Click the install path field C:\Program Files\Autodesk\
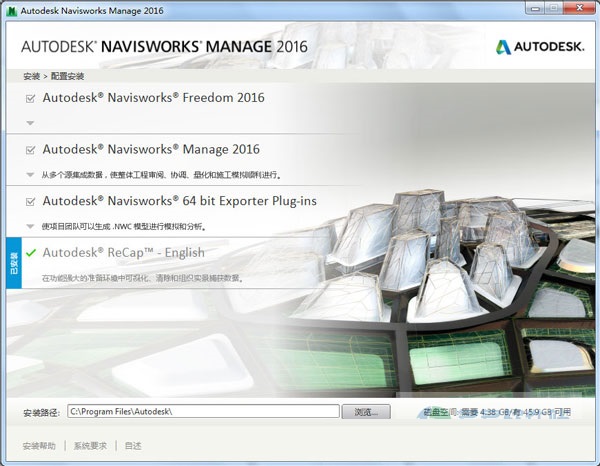600x466 pixels. (203, 411)
